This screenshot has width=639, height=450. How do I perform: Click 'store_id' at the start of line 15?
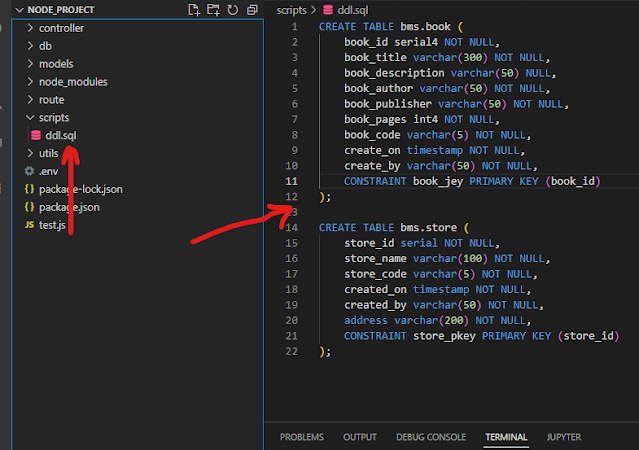369,243
